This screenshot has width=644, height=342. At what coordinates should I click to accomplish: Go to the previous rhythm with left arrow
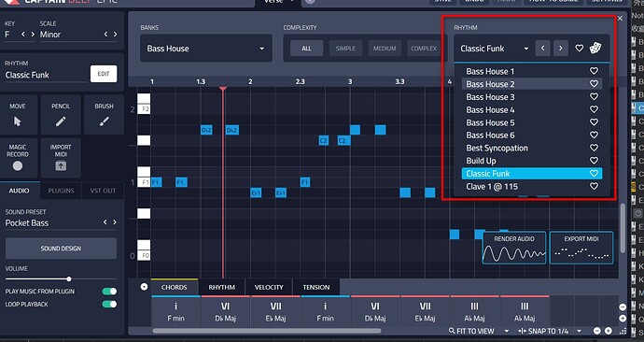tap(542, 48)
